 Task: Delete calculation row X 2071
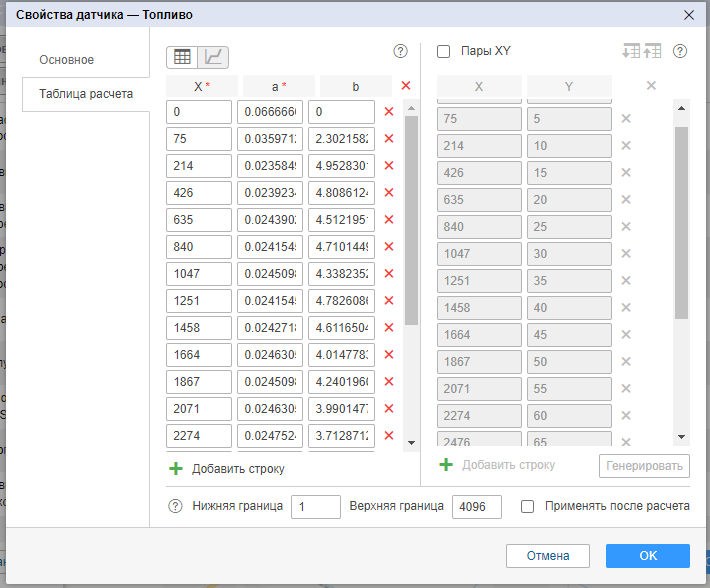389,409
